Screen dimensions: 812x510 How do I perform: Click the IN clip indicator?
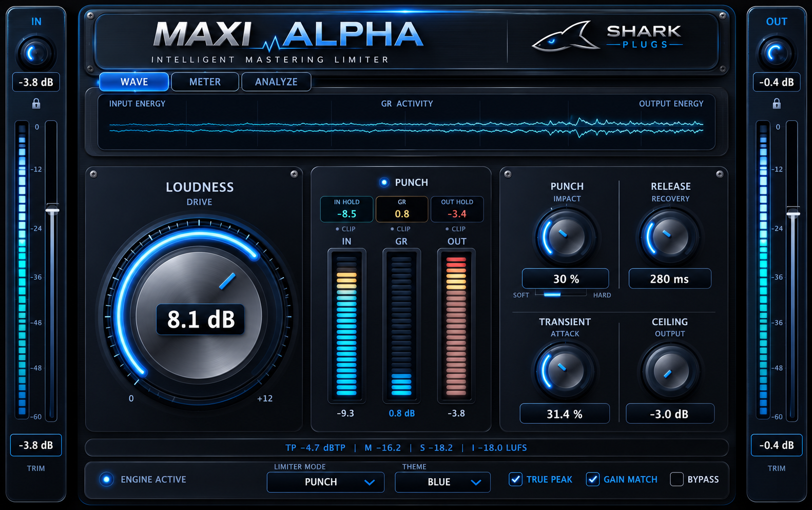345,229
